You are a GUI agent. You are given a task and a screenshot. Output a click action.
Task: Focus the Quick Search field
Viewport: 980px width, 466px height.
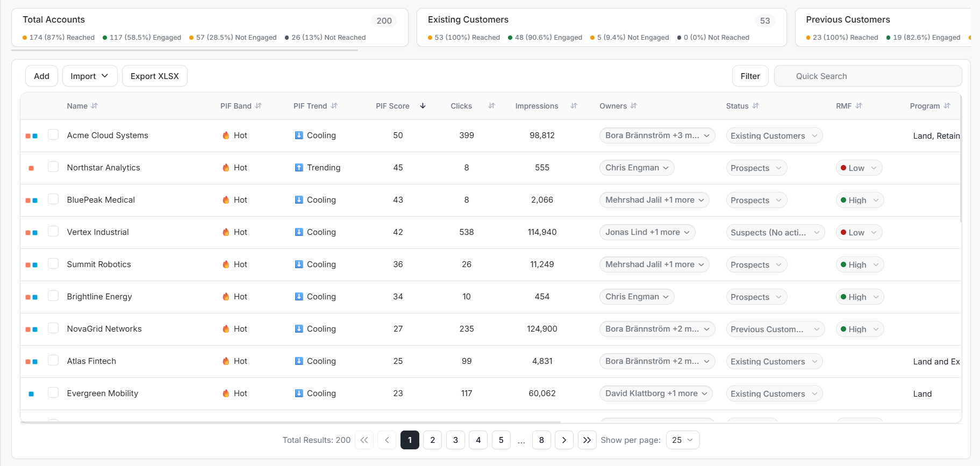[868, 76]
